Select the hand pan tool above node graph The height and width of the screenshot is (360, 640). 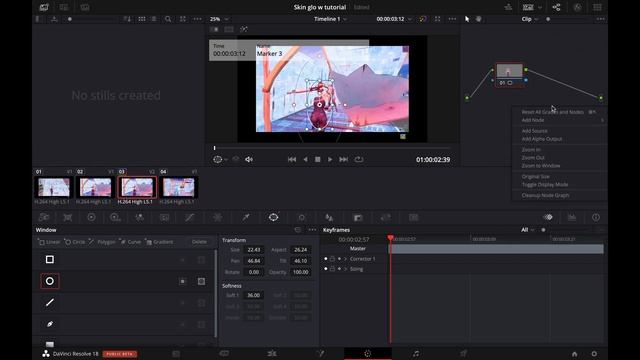click(x=478, y=19)
